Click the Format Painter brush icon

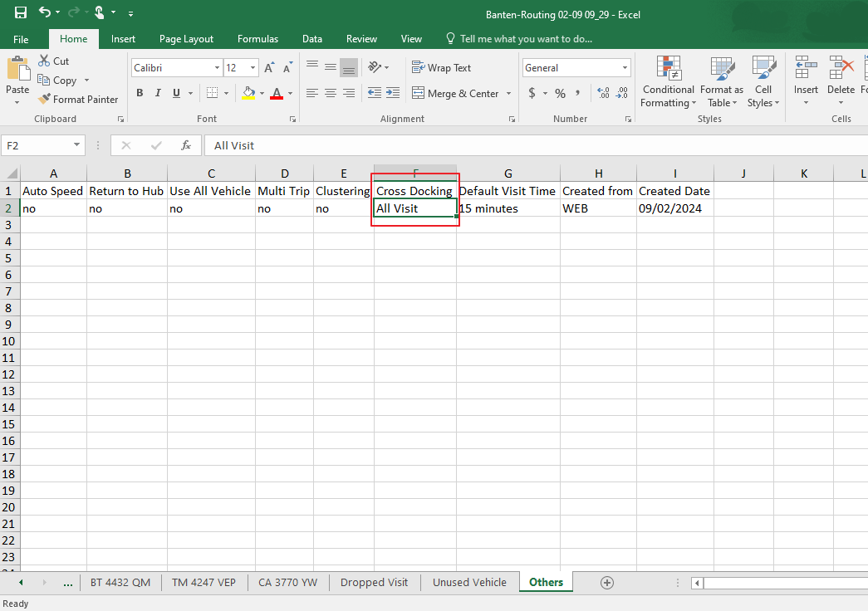pyautogui.click(x=45, y=100)
